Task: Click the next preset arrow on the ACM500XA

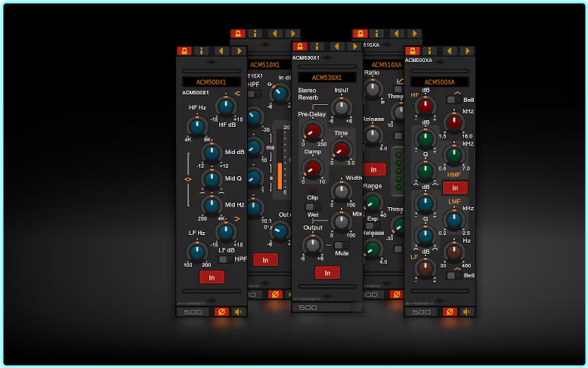Action: [466, 51]
